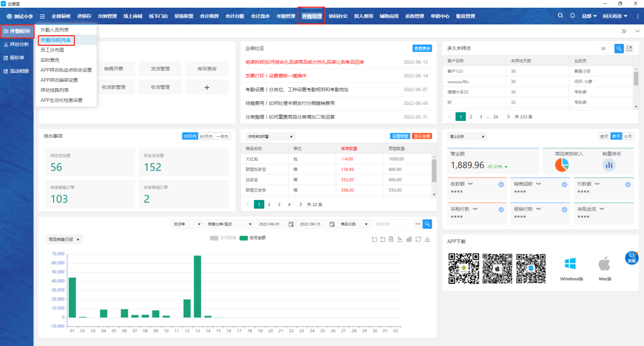The image size is (644, 346).
Task: Expand the 营业日报 dropdown
Action: 467,136
